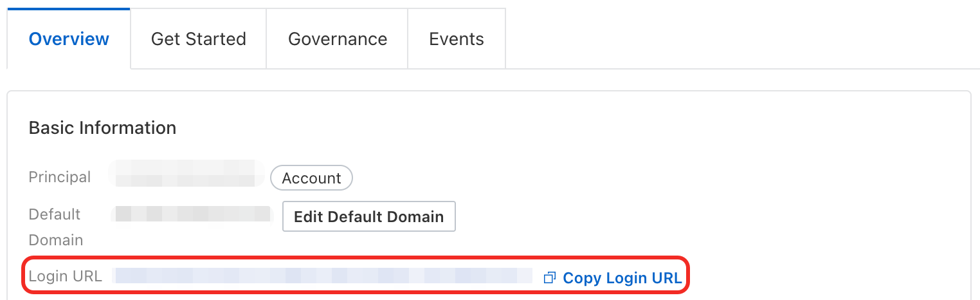Click the word Domain below Default
The height and width of the screenshot is (300, 980).
56,240
